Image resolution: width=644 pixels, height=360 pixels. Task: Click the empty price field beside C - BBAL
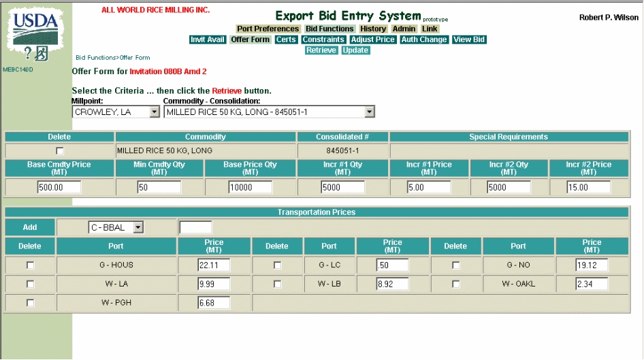[195, 227]
